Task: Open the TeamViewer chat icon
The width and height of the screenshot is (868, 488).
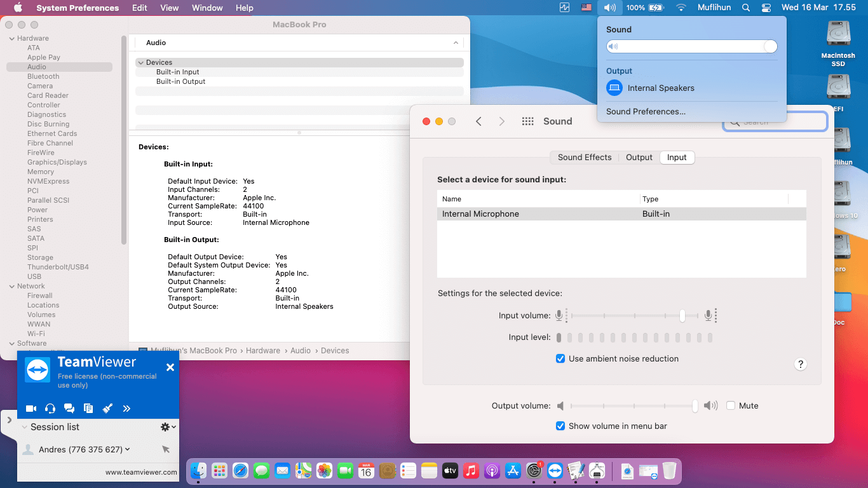Action: [x=69, y=408]
